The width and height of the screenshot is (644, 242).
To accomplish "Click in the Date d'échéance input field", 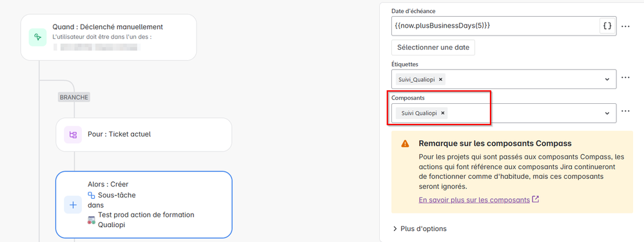I will click(x=495, y=26).
